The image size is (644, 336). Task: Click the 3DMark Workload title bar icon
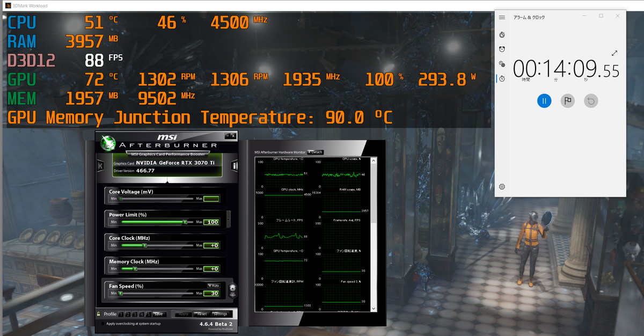click(8, 6)
